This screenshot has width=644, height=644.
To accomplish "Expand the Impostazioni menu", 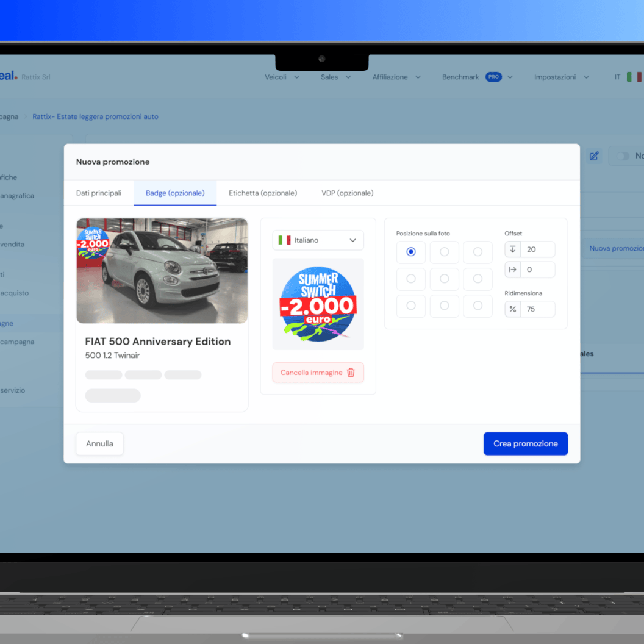I will pos(562,77).
